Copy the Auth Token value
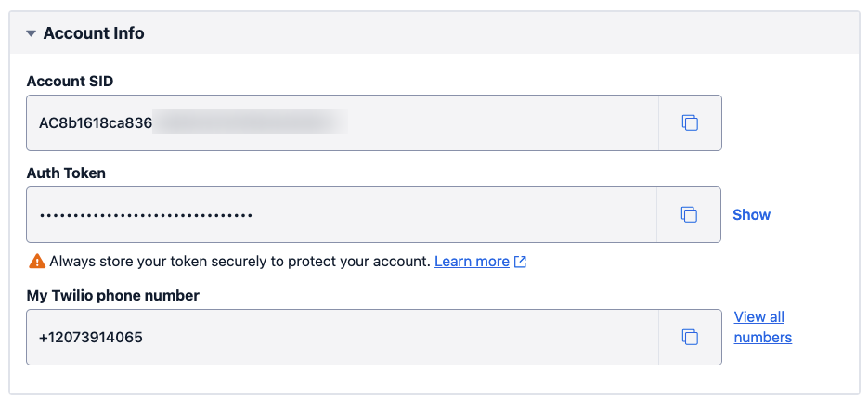 click(689, 214)
